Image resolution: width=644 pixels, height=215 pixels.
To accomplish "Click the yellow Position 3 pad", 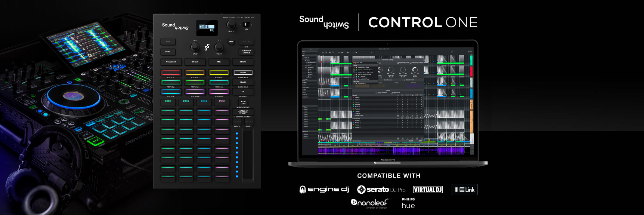I will pos(219,73).
